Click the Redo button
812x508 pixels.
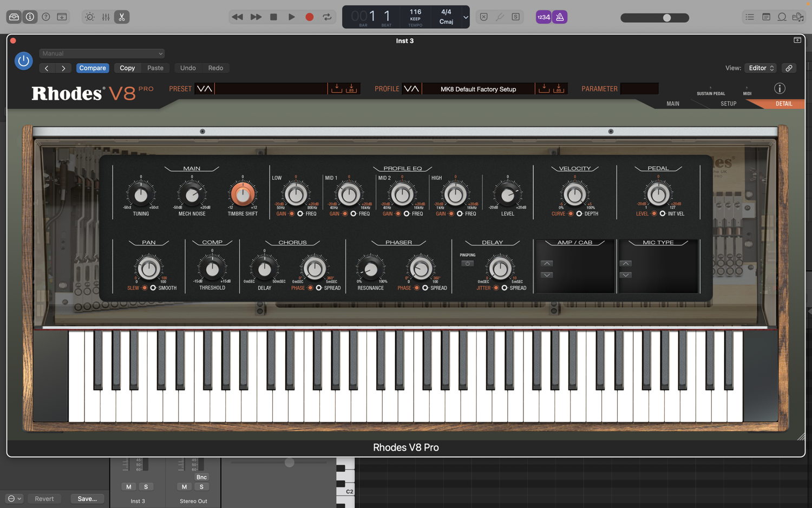pyautogui.click(x=215, y=68)
